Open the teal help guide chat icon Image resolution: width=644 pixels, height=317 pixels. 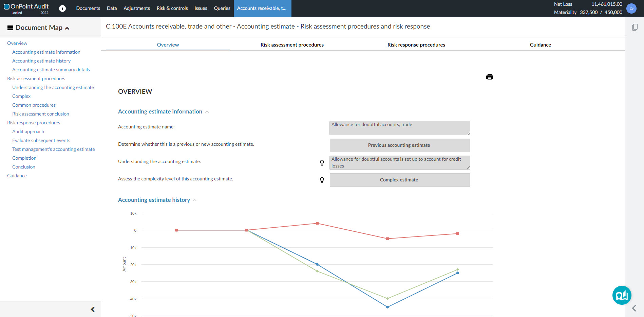click(x=622, y=295)
